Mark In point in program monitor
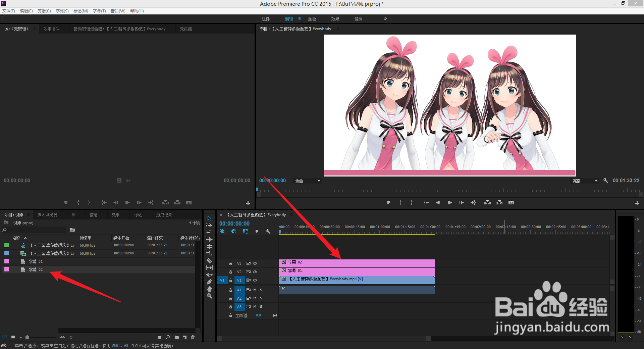This screenshot has height=349, width=644. (400, 203)
